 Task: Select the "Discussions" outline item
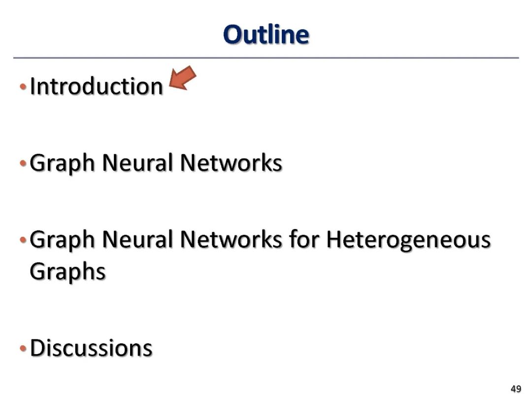coord(91,348)
